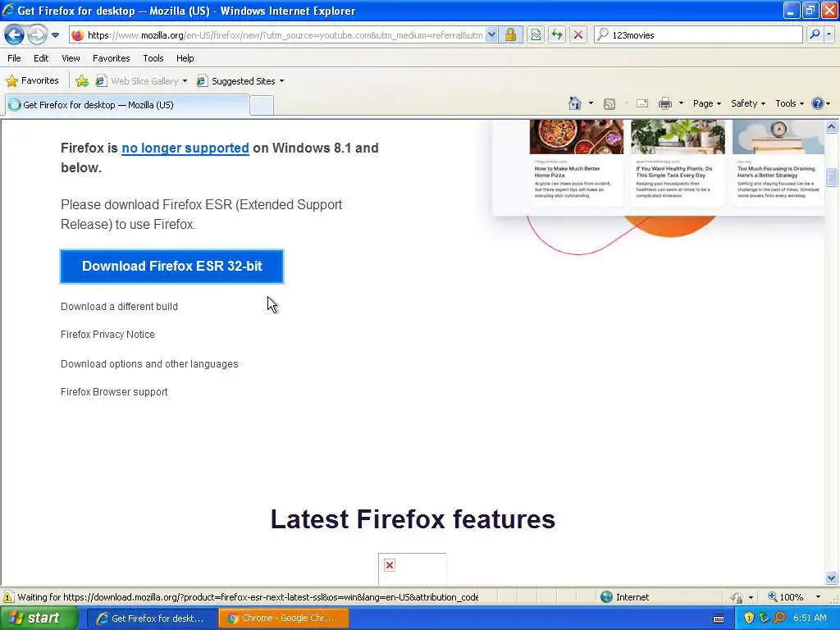Image resolution: width=840 pixels, height=630 pixels.
Task: Click the Refresh page icon
Action: tap(557, 35)
